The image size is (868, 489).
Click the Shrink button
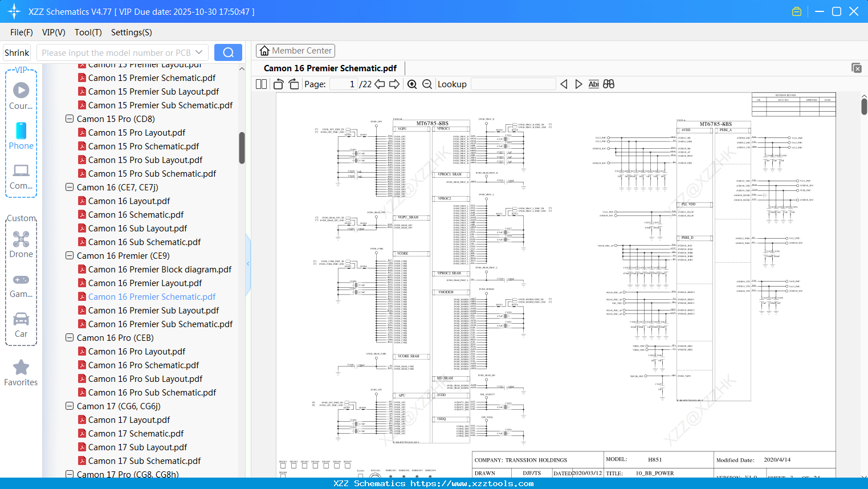(x=17, y=52)
